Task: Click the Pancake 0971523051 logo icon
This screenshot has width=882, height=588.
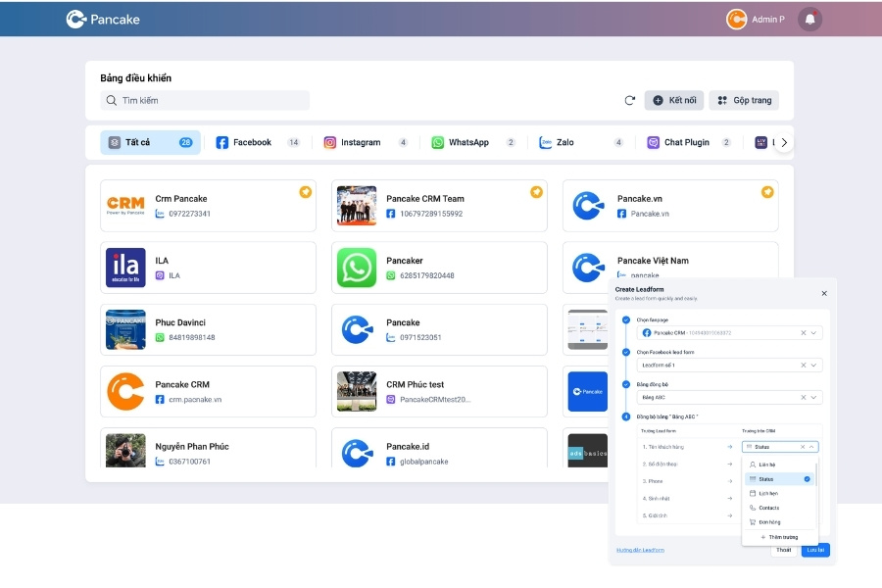Action: click(357, 329)
